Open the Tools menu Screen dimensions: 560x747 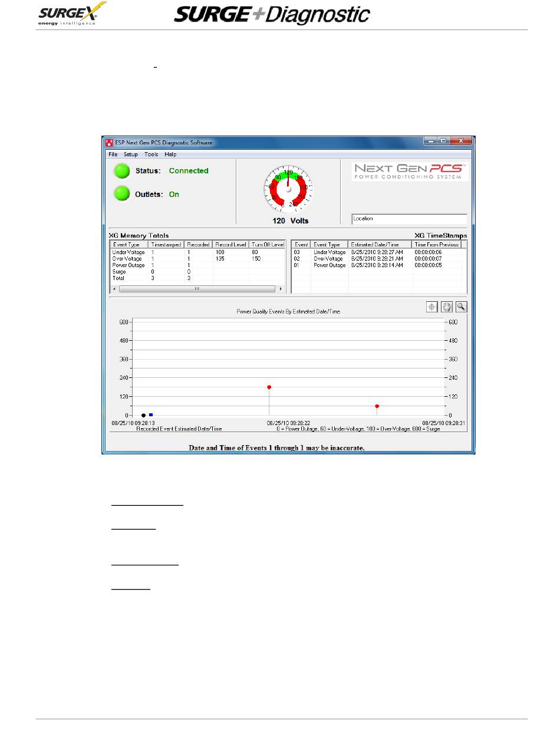click(151, 154)
